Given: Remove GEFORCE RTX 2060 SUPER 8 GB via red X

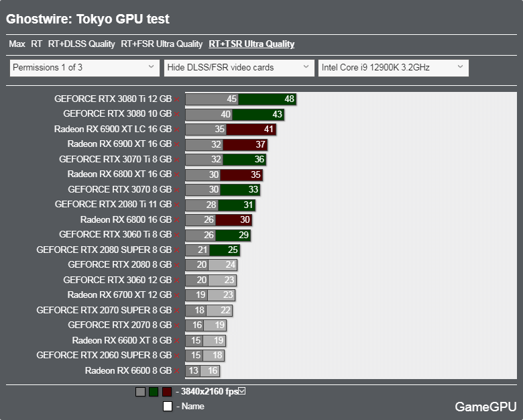Looking at the screenshot, I should click(x=177, y=356).
